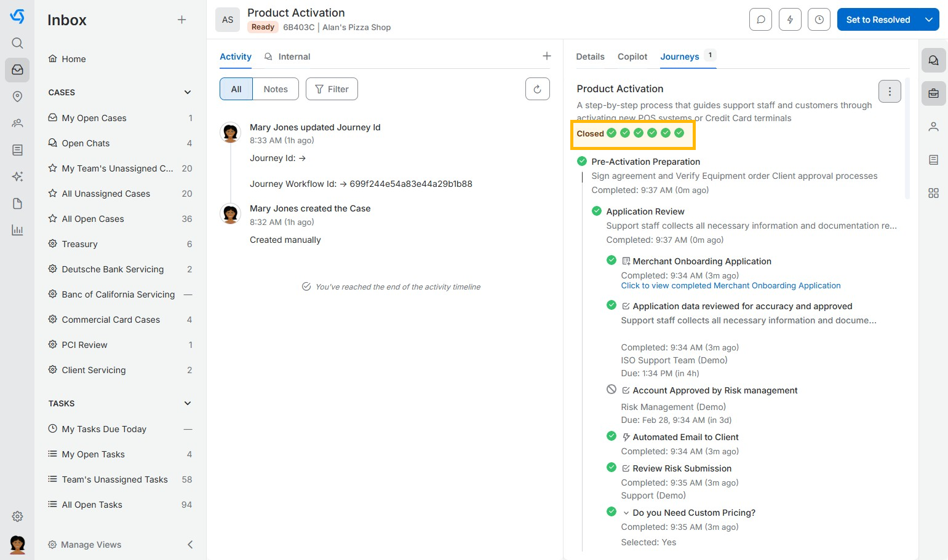This screenshot has width=948, height=560.
Task: Switch to the Copilot tab
Action: (x=632, y=57)
